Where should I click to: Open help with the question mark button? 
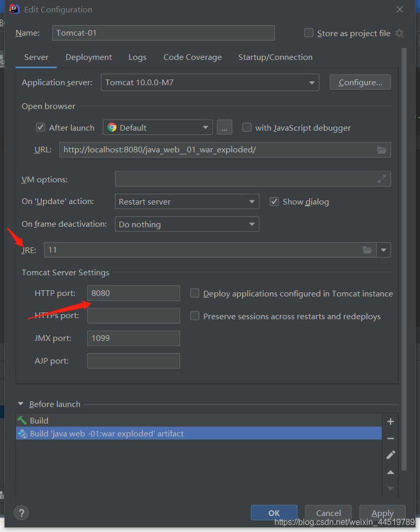tap(21, 513)
